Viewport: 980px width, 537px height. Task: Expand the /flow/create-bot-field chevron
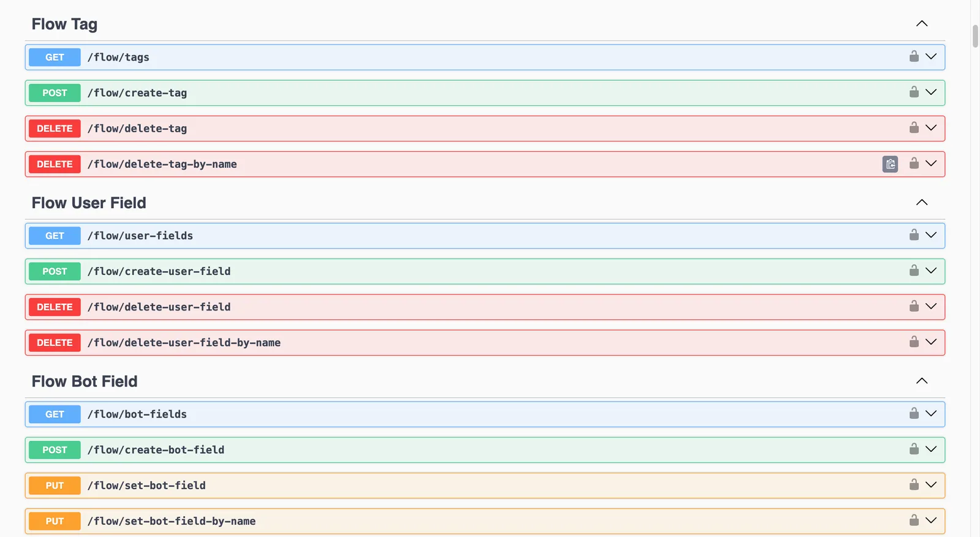pyautogui.click(x=931, y=448)
